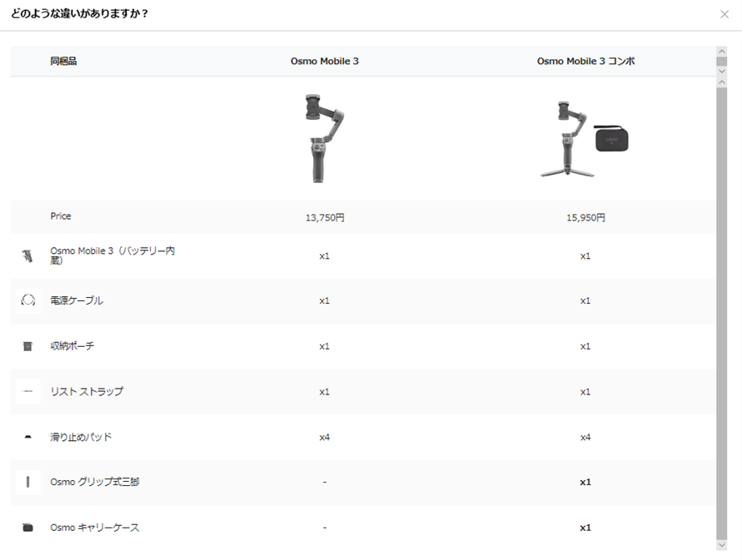Click the 15,950円 combo price
Image resolution: width=742 pixels, height=560 pixels.
click(585, 218)
